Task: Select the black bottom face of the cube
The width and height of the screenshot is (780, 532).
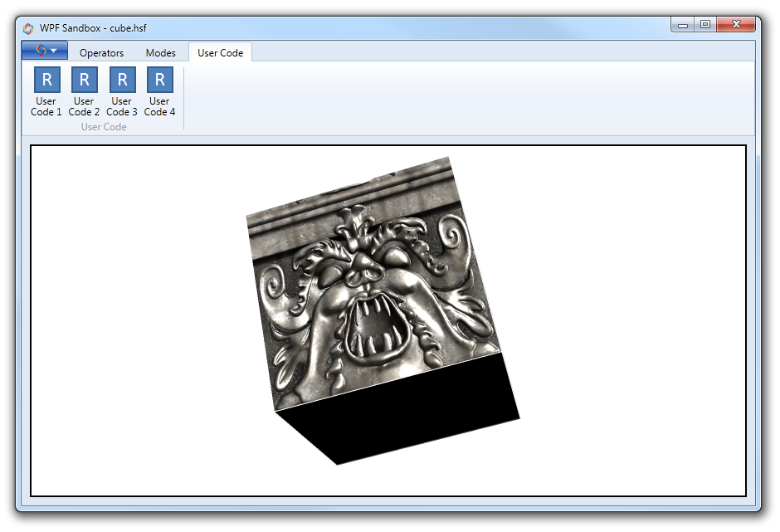Action: pos(398,415)
